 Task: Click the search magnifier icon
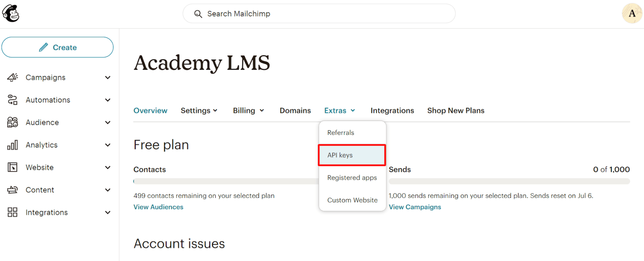[198, 14]
